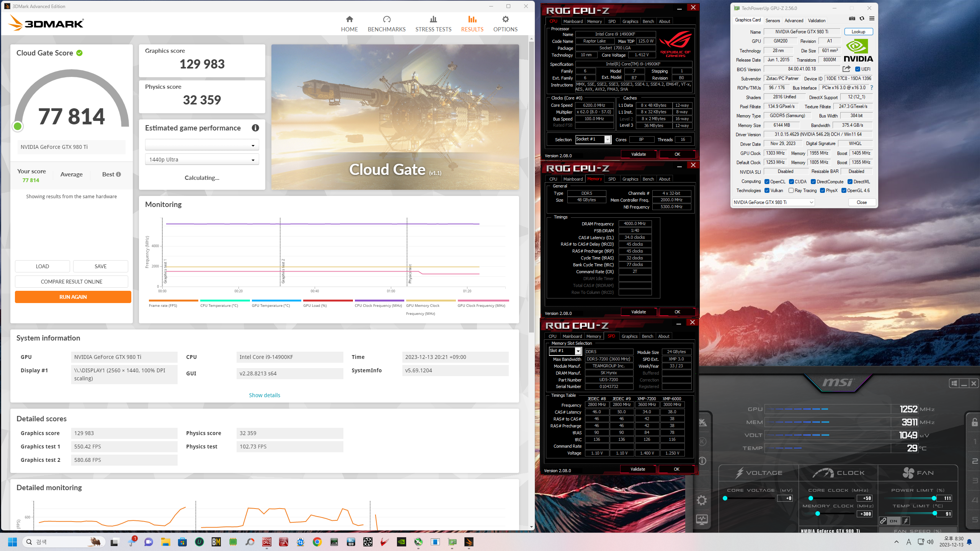The image size is (980, 551).
Task: Open the HOME icon in 3DMark
Action: pos(349,19)
